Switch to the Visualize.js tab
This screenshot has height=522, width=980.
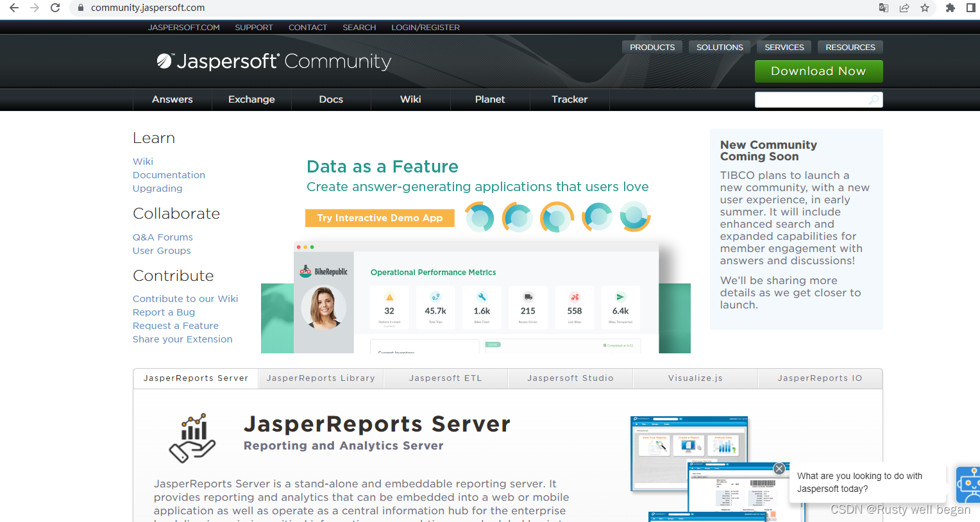[x=695, y=378]
